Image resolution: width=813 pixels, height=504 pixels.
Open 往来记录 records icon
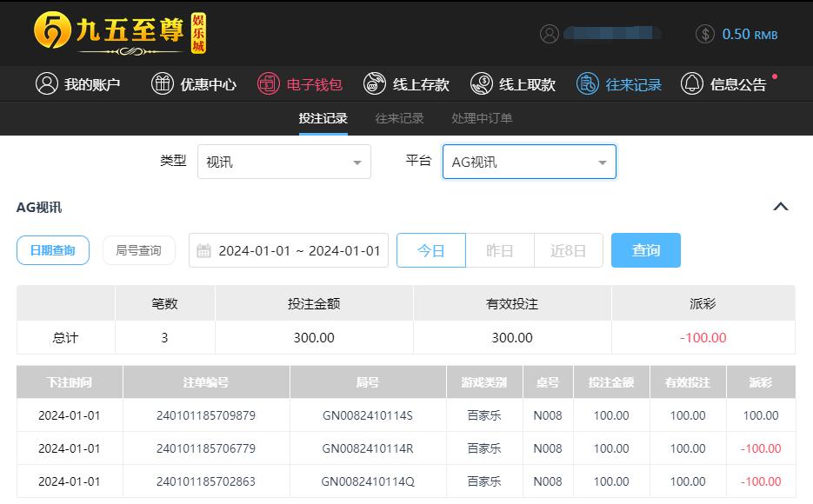coord(588,83)
